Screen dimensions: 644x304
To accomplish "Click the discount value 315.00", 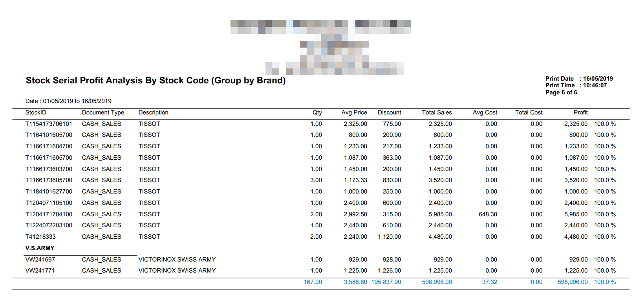I will [x=392, y=214].
